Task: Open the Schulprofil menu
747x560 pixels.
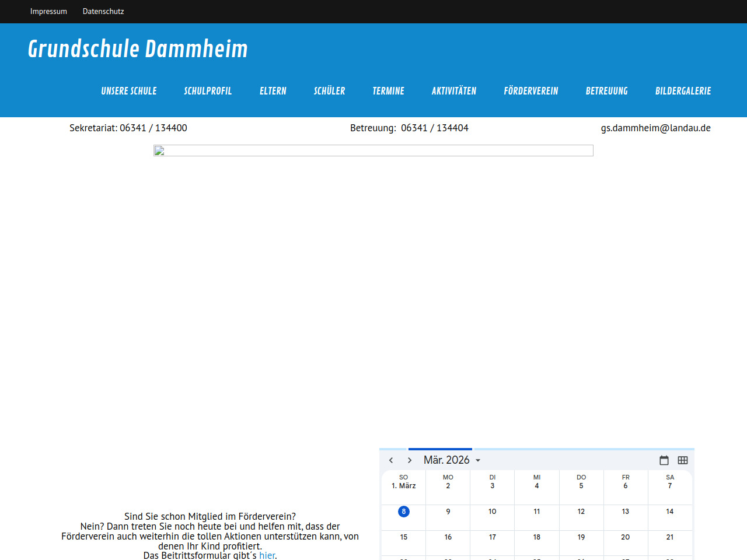Action: coord(208,91)
